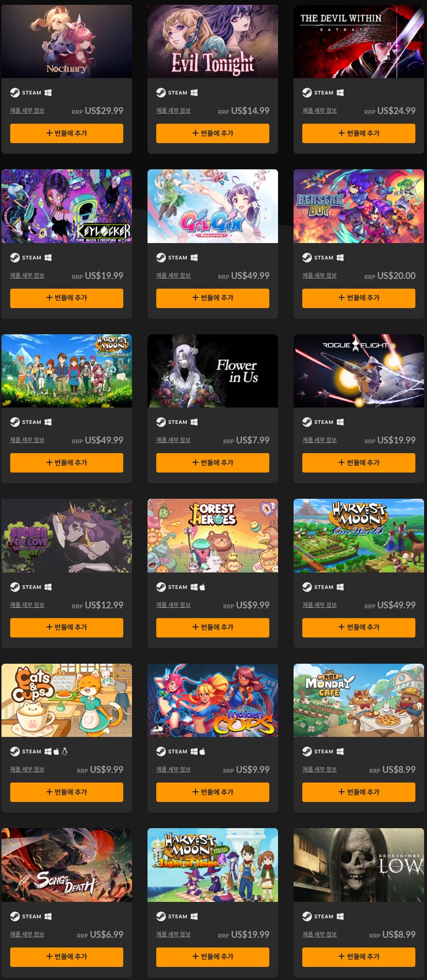The width and height of the screenshot is (427, 980).
Task: Click the Windows icon under Evil Tonight
Action: [194, 93]
